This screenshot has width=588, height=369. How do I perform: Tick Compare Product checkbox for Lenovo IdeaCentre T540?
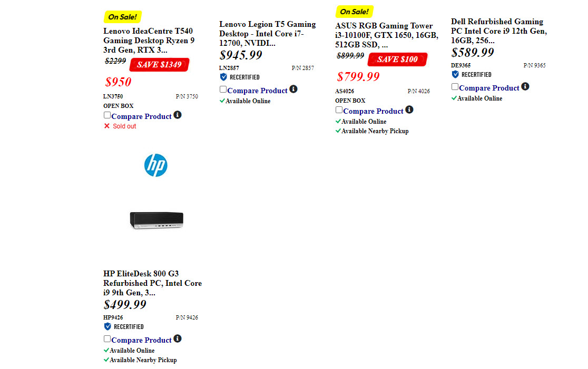(107, 115)
